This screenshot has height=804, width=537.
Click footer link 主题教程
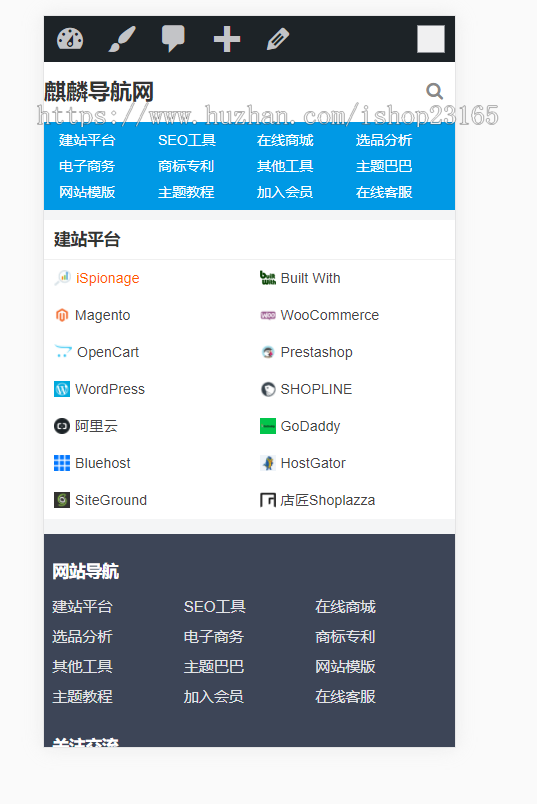tap(83, 696)
